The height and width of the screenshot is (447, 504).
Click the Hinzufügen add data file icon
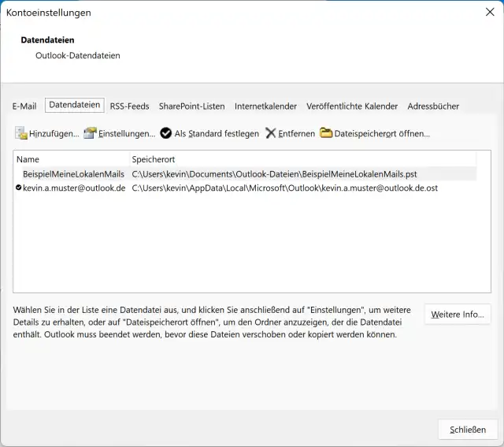pos(21,133)
